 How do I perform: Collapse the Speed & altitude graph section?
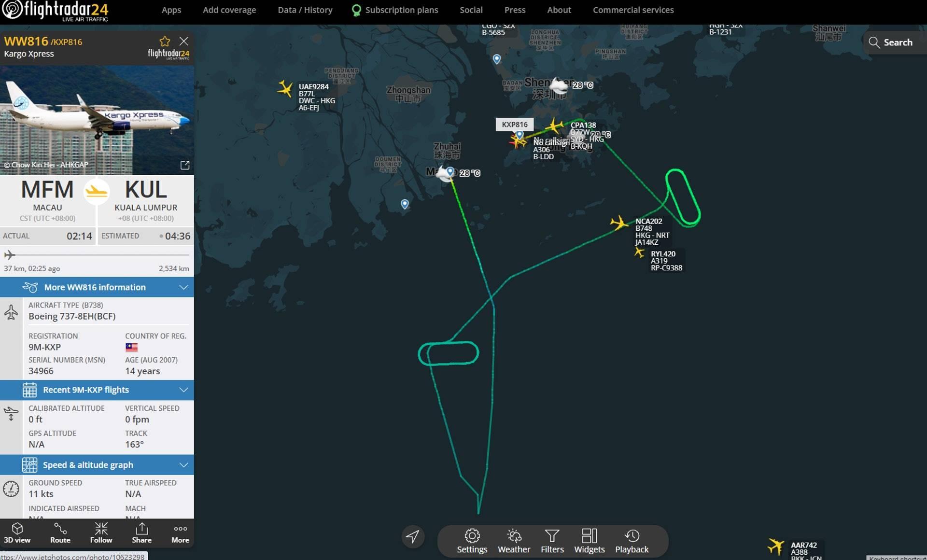tap(183, 464)
